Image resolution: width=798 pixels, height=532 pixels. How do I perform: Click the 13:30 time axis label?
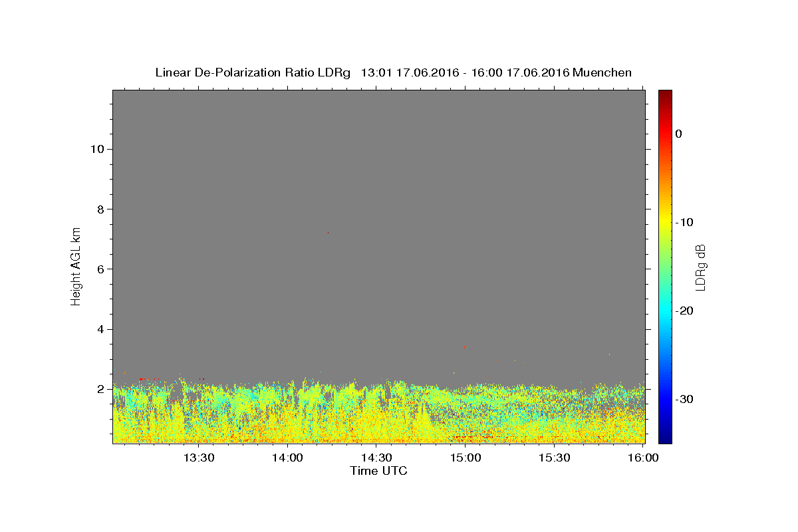coord(198,458)
